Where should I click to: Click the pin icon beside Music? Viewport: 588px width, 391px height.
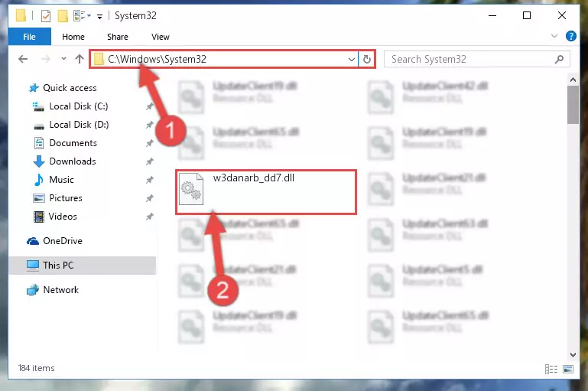pyautogui.click(x=149, y=180)
